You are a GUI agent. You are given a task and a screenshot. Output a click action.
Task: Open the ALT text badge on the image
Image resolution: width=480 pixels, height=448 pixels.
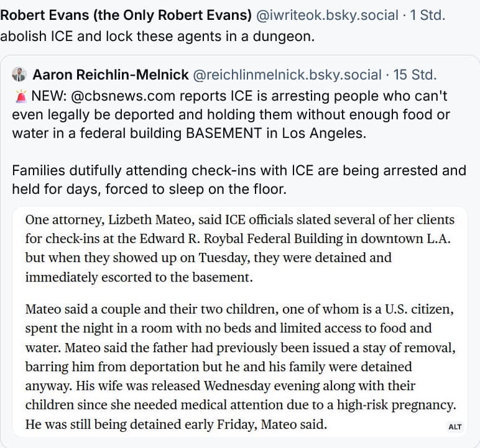455,427
